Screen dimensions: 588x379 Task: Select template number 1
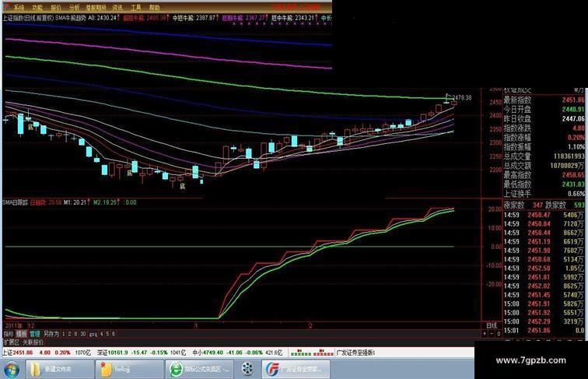(64, 333)
